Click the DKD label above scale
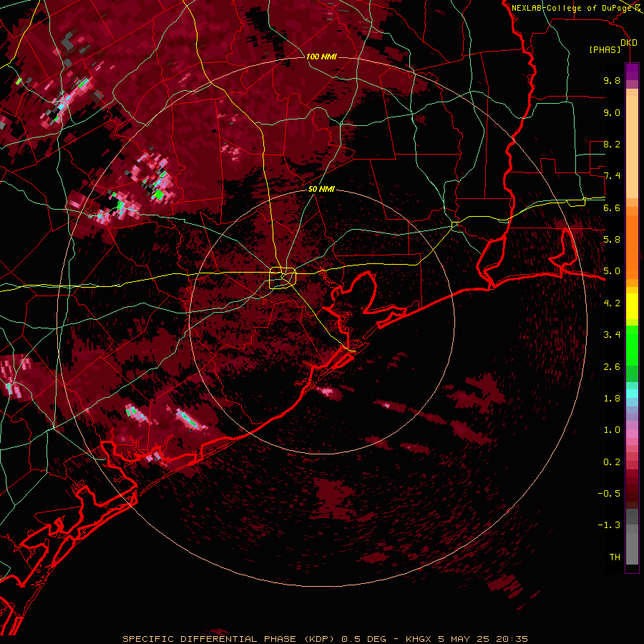 pos(629,43)
